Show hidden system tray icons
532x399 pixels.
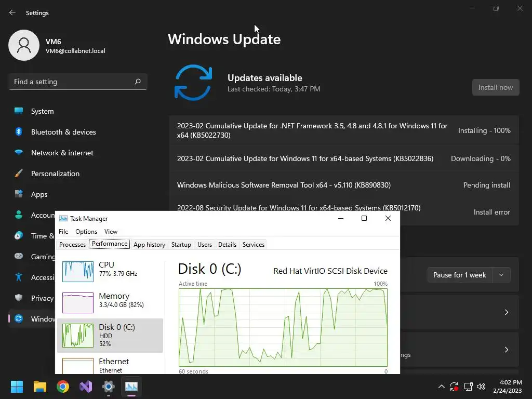[442, 387]
